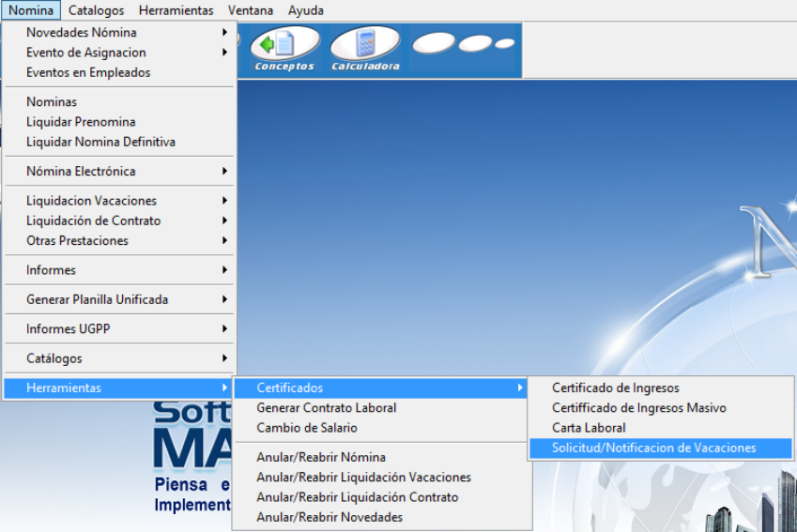Expand Novedades Nómina submenu
Viewport: 797px width, 532px height.
point(119,32)
